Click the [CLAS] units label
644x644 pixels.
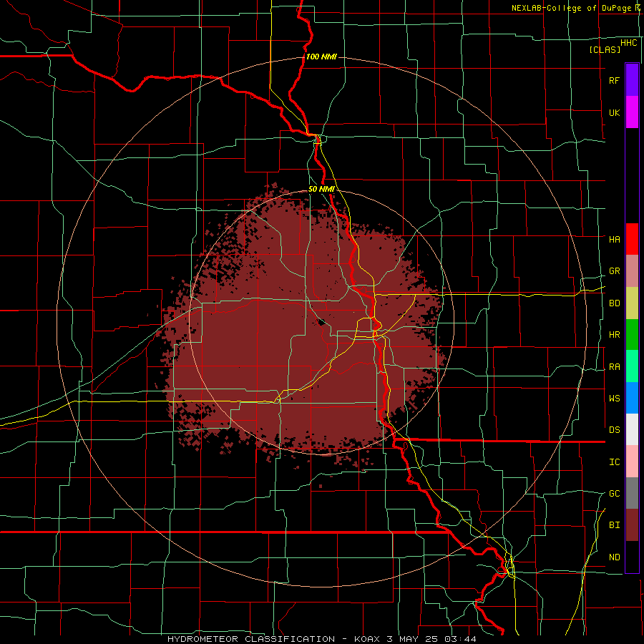[605, 49]
